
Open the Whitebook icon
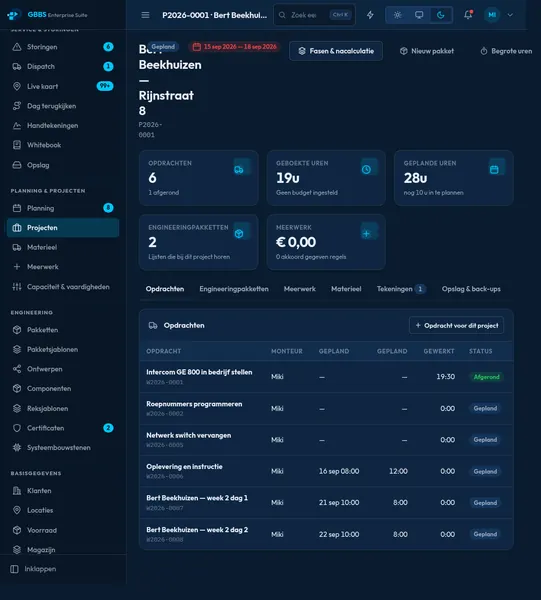tap(17, 145)
